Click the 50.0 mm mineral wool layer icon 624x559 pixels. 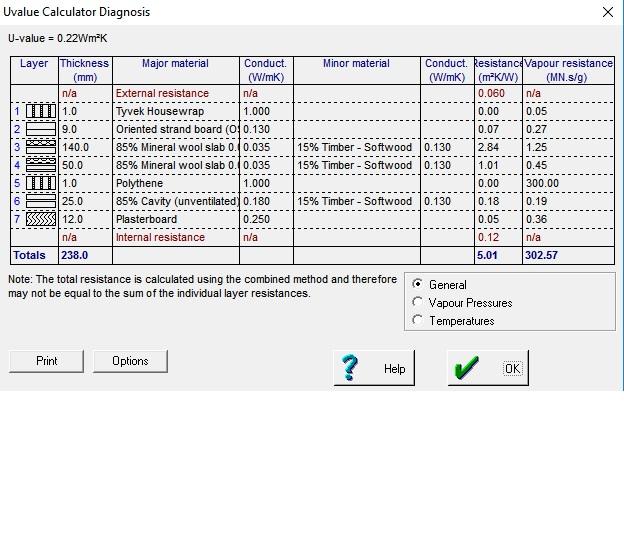[41, 165]
